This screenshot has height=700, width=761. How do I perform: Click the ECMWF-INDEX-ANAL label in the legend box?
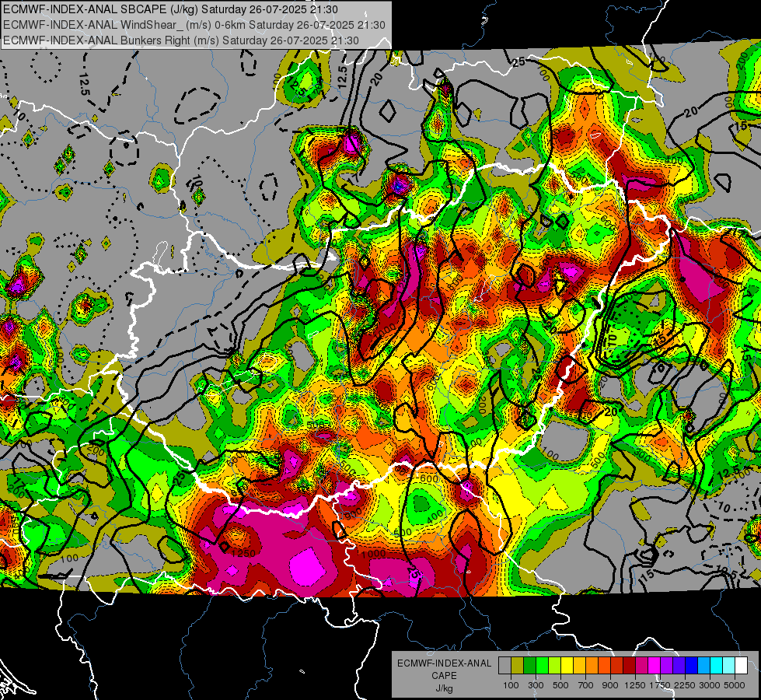[x=445, y=663]
